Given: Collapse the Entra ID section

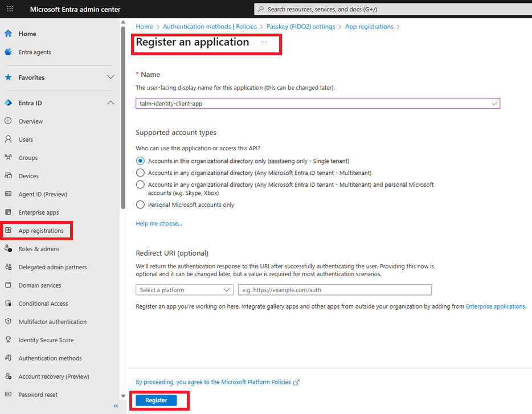Looking at the screenshot, I should click(110, 103).
